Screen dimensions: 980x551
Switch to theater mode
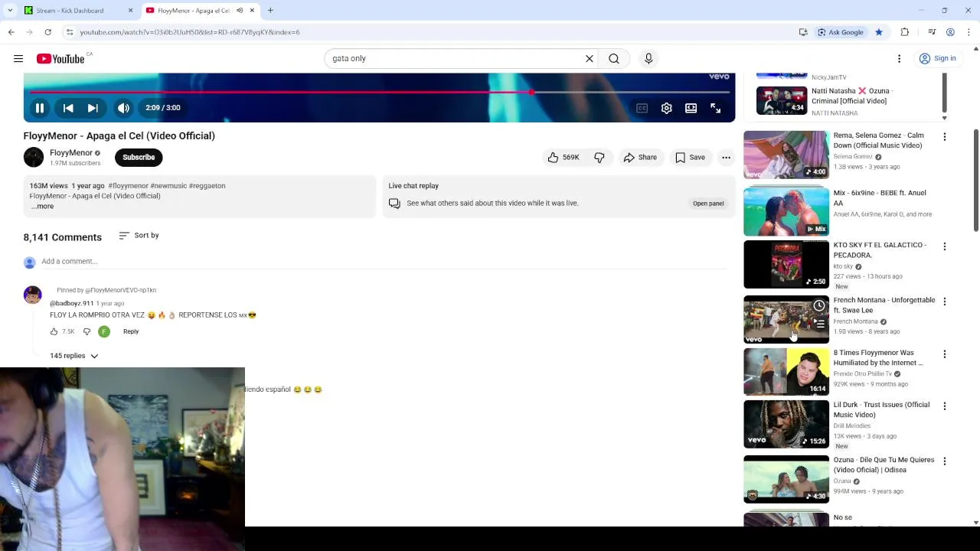click(x=691, y=108)
